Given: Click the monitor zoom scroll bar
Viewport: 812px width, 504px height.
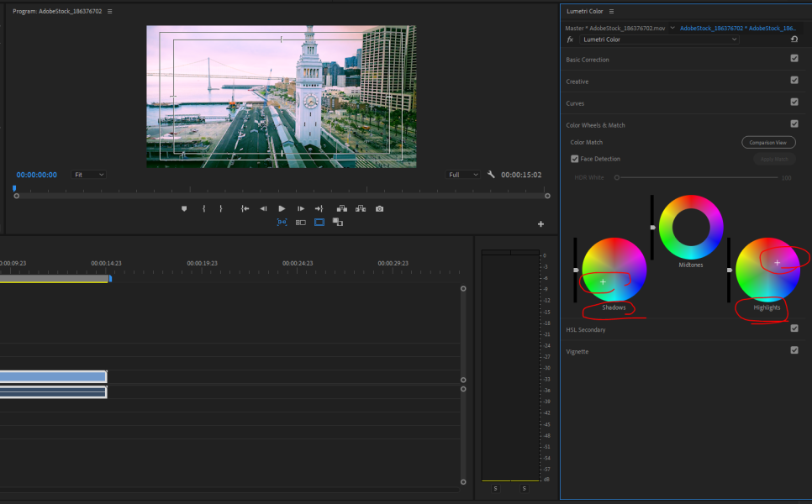Looking at the screenshot, I should point(282,196).
